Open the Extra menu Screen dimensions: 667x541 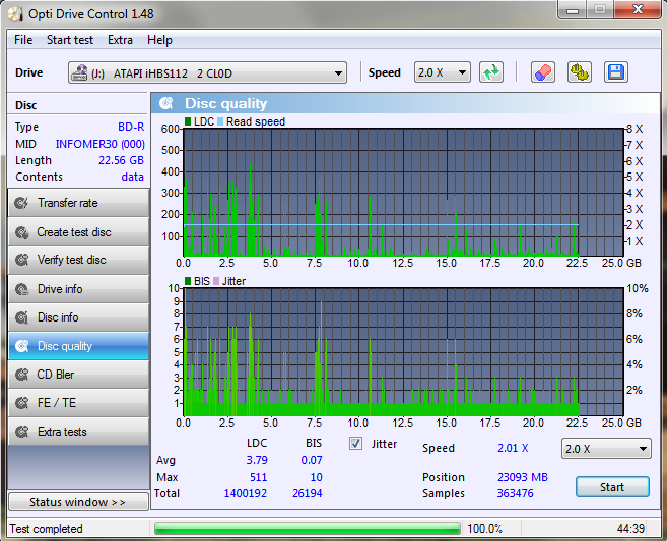coord(120,40)
